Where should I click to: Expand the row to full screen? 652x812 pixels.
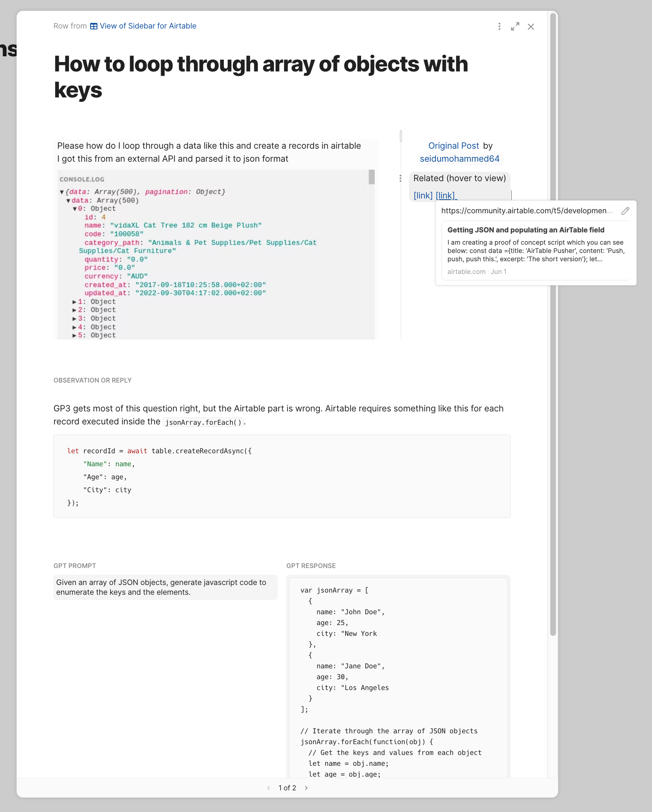pyautogui.click(x=515, y=26)
